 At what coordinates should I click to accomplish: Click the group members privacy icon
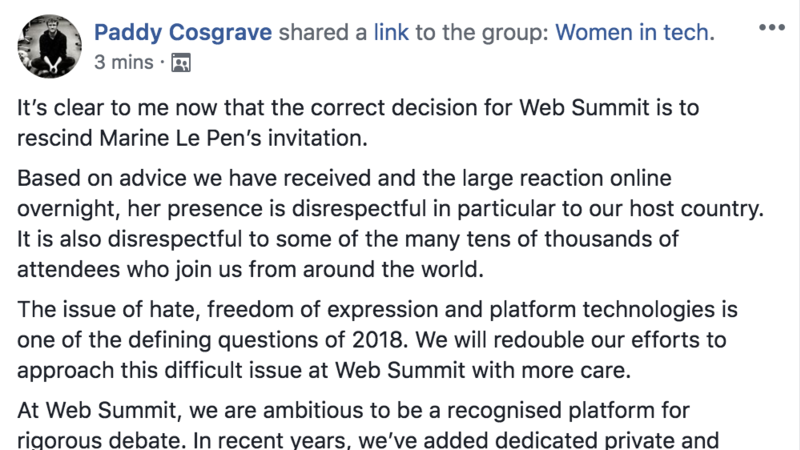180,62
